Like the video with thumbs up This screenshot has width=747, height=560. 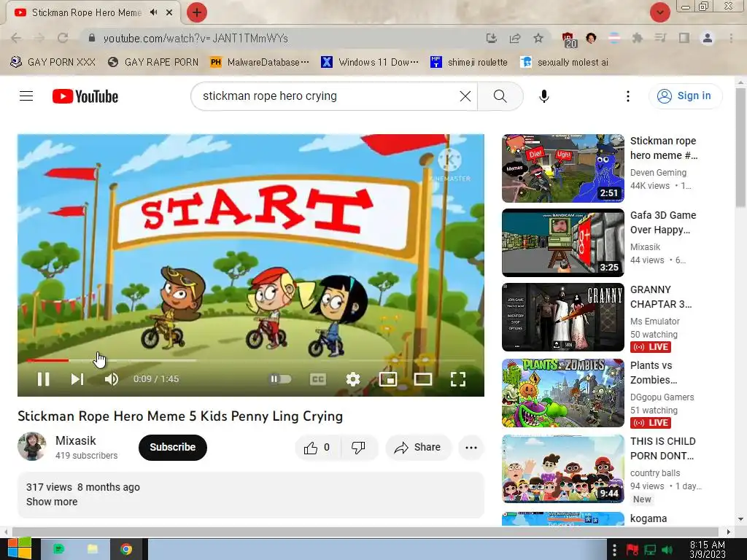click(318, 448)
